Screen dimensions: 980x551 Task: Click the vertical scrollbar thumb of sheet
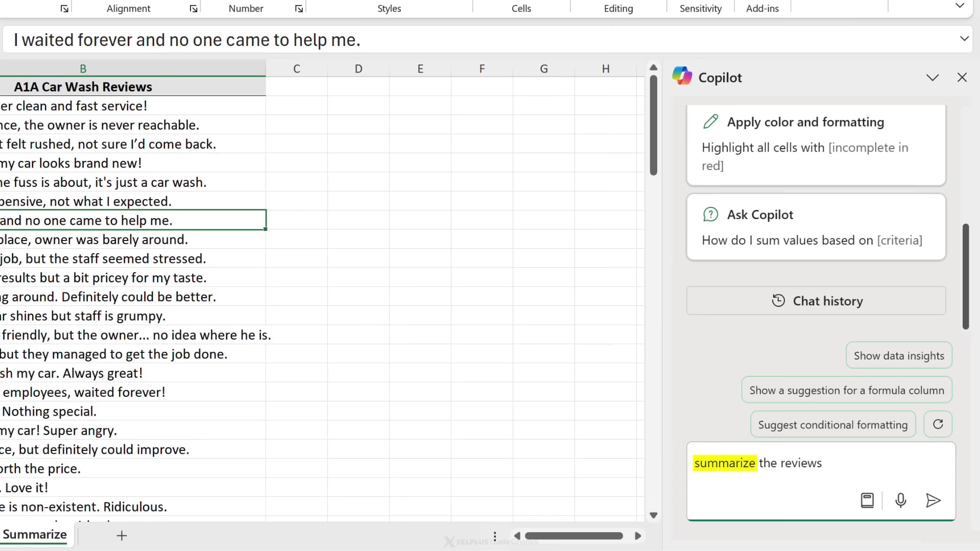pyautogui.click(x=653, y=125)
